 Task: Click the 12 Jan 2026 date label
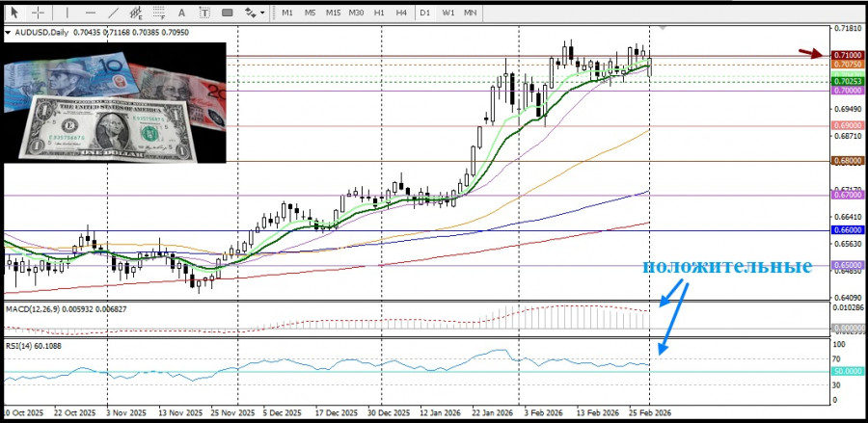point(441,413)
